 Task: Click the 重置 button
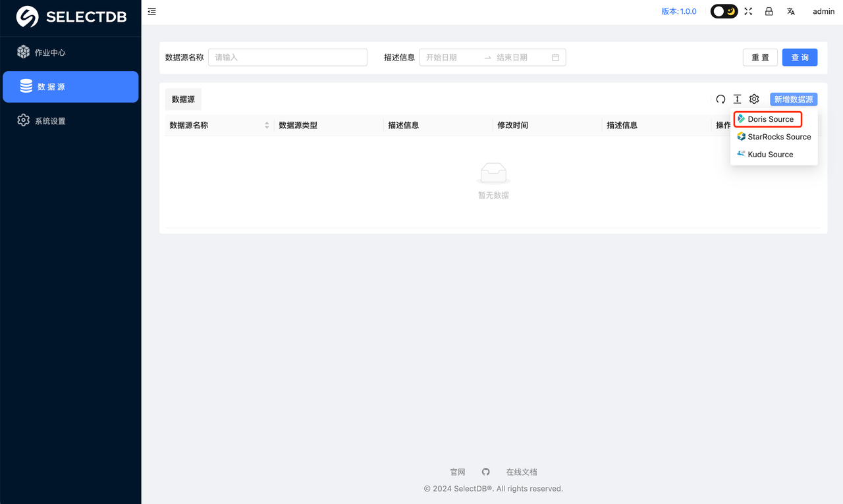click(760, 57)
